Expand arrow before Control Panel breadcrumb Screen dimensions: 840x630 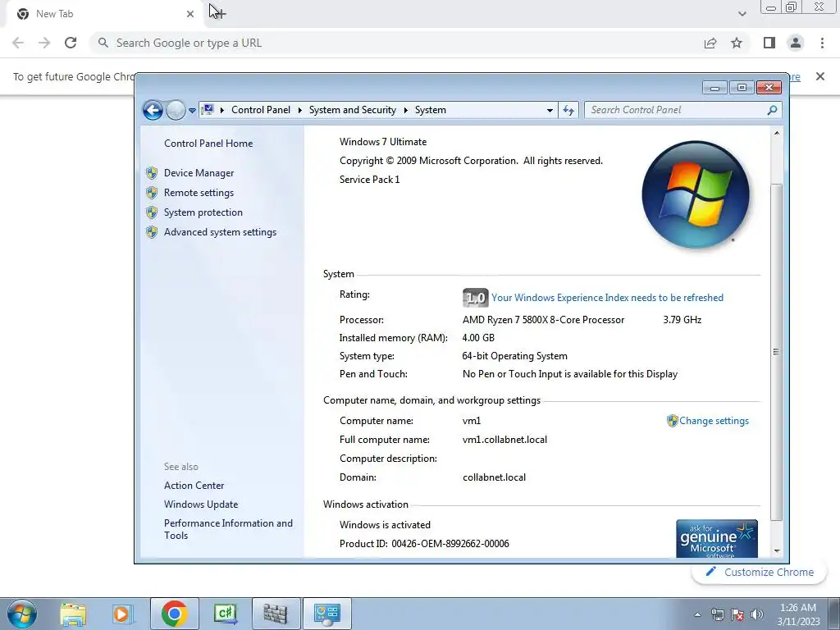(x=222, y=111)
